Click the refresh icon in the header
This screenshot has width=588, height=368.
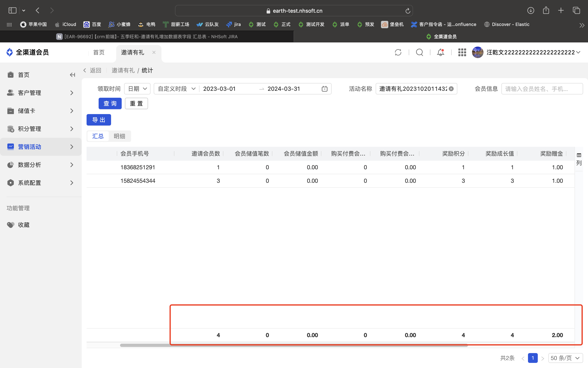(x=398, y=52)
